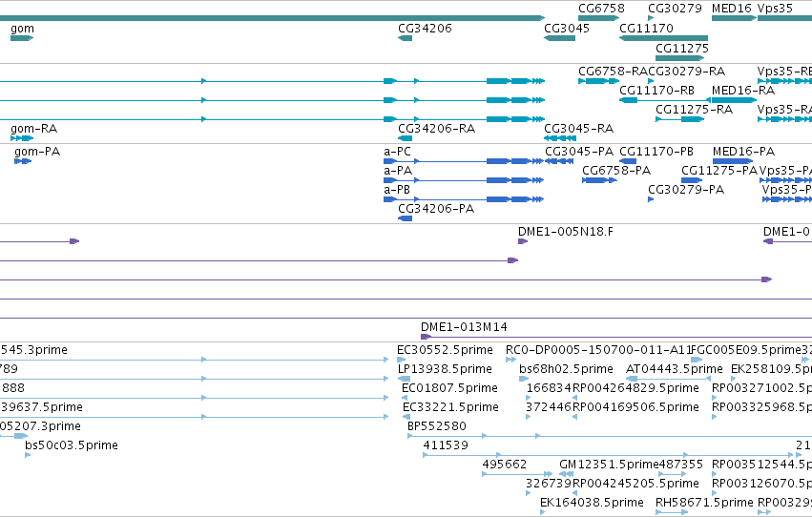Click the MED16-PA protein bar glyph
Viewport: 812px width, 517px height.
pos(732,161)
